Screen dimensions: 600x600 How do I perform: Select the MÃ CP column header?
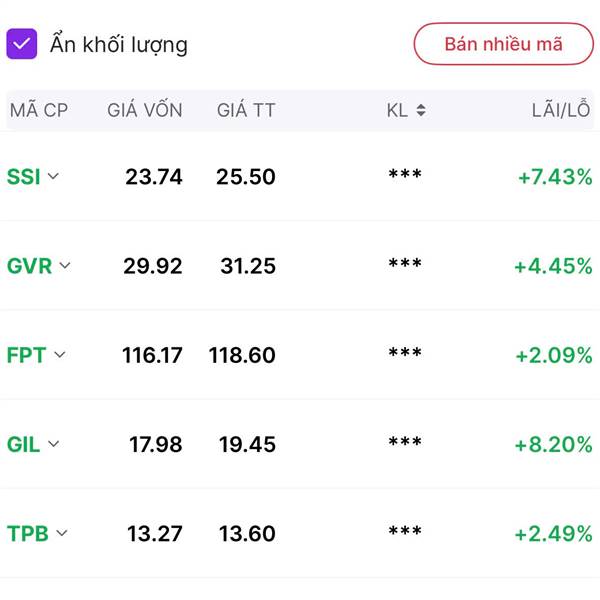[x=39, y=110]
